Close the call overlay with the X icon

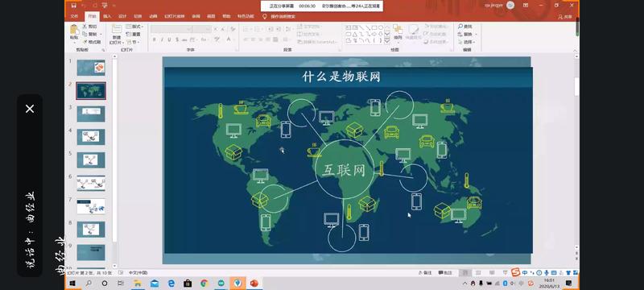(x=30, y=109)
